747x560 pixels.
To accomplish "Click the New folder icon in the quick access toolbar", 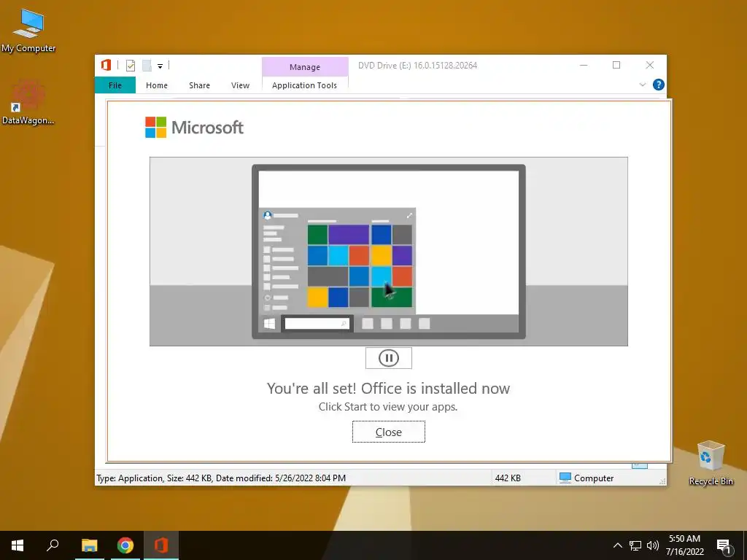I will pyautogui.click(x=147, y=66).
